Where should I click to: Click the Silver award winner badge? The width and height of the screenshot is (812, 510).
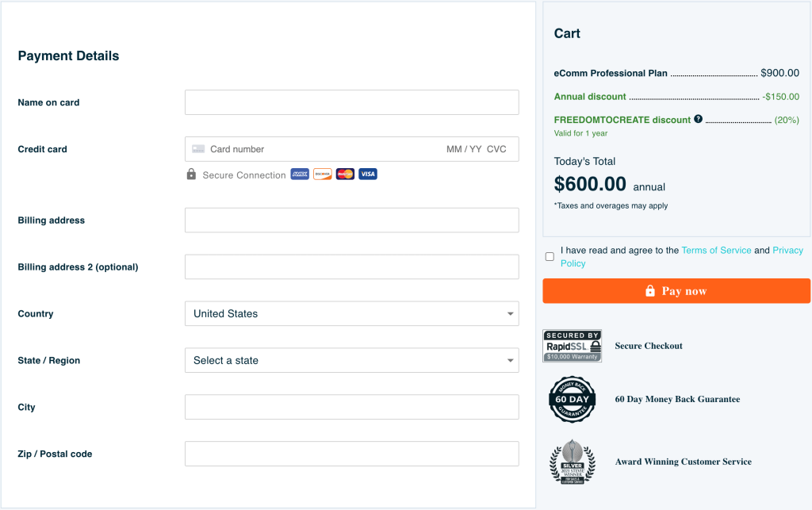click(573, 462)
